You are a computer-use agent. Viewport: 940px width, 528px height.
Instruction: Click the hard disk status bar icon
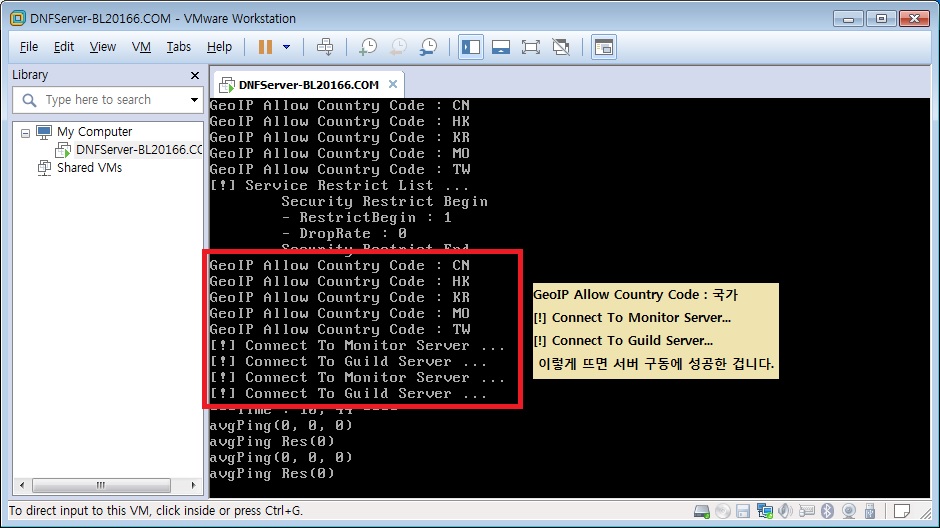point(701,511)
